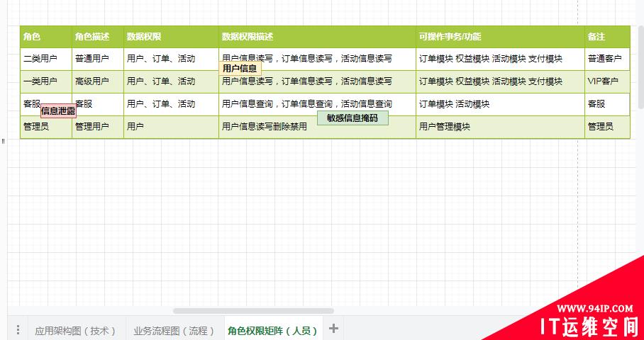Select the 用户信息读写删除禁用 cell
This screenshot has width=644, height=340.
coord(318,127)
